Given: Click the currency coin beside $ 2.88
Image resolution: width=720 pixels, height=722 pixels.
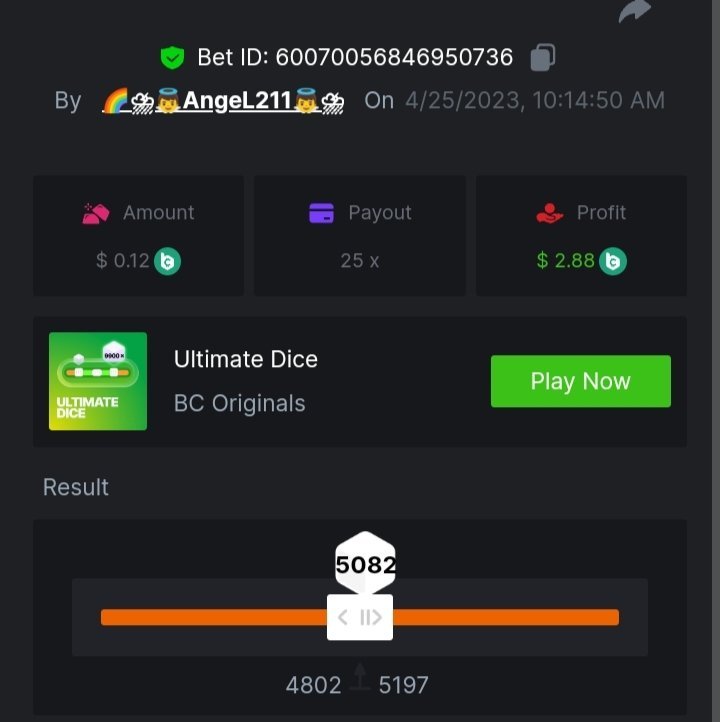Looking at the screenshot, I should click(613, 261).
